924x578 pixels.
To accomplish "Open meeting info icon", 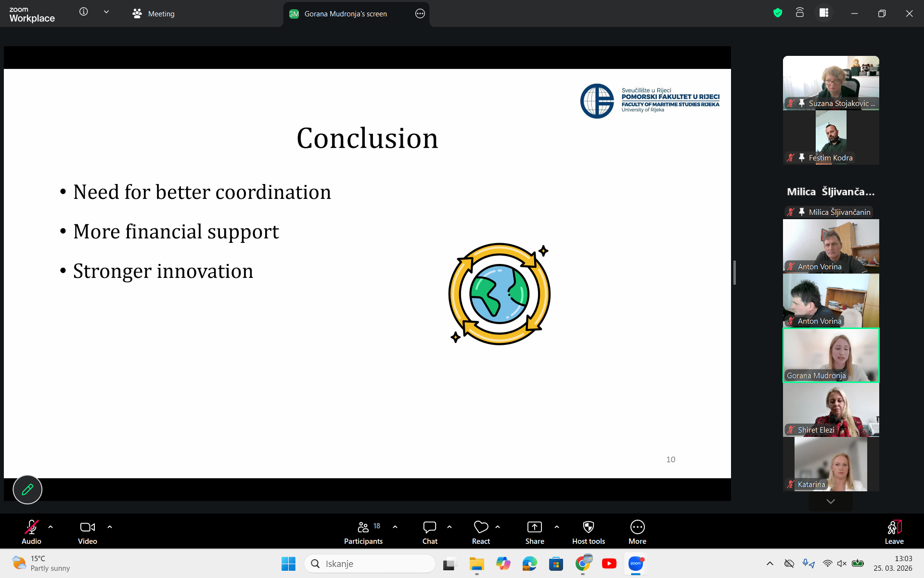I will click(84, 12).
